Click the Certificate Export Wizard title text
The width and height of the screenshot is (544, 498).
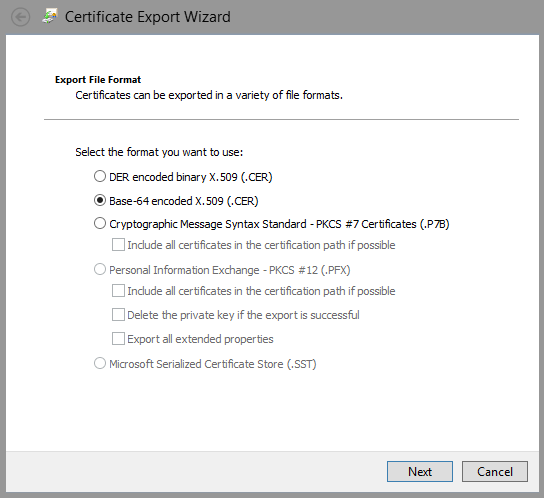click(x=148, y=17)
